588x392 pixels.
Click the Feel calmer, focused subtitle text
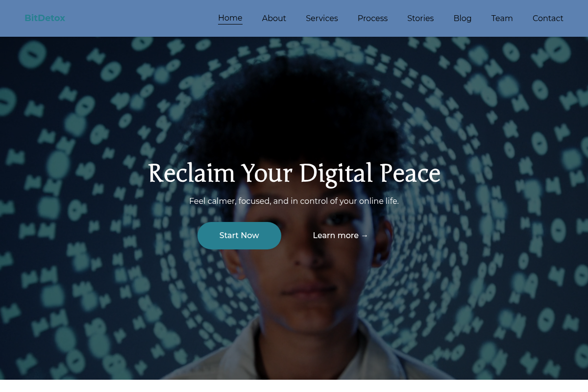294,201
